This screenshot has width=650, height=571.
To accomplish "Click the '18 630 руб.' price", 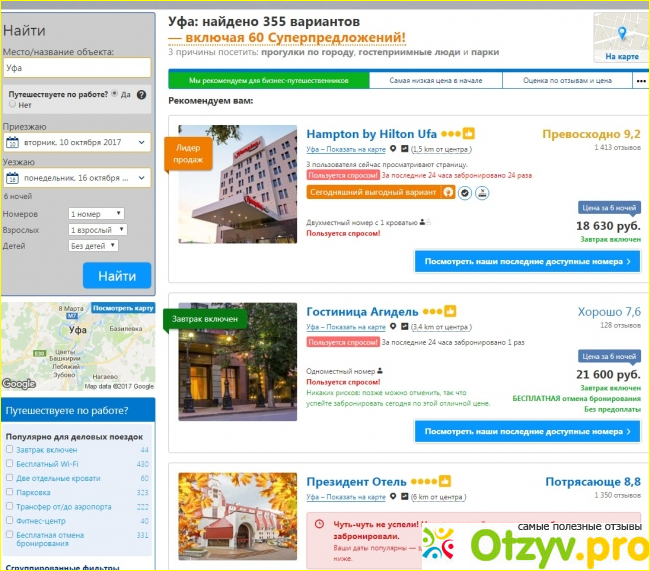I will tap(608, 226).
